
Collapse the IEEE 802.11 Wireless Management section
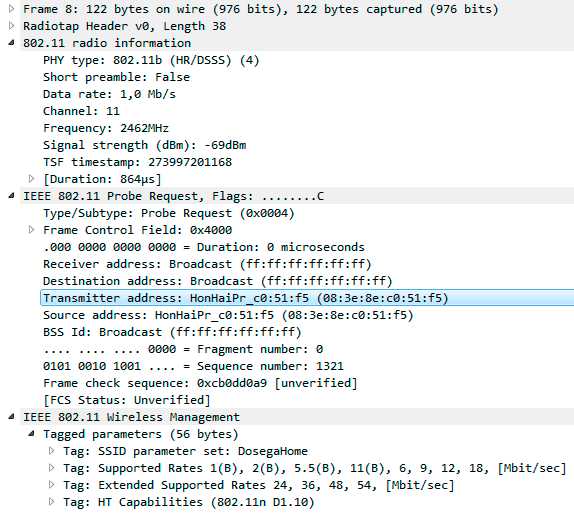12,417
